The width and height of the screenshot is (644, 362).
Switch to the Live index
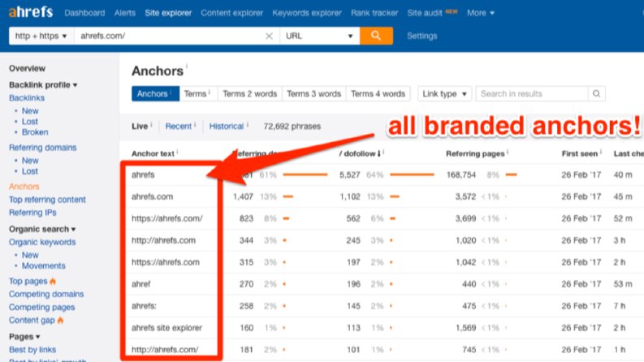(140, 127)
